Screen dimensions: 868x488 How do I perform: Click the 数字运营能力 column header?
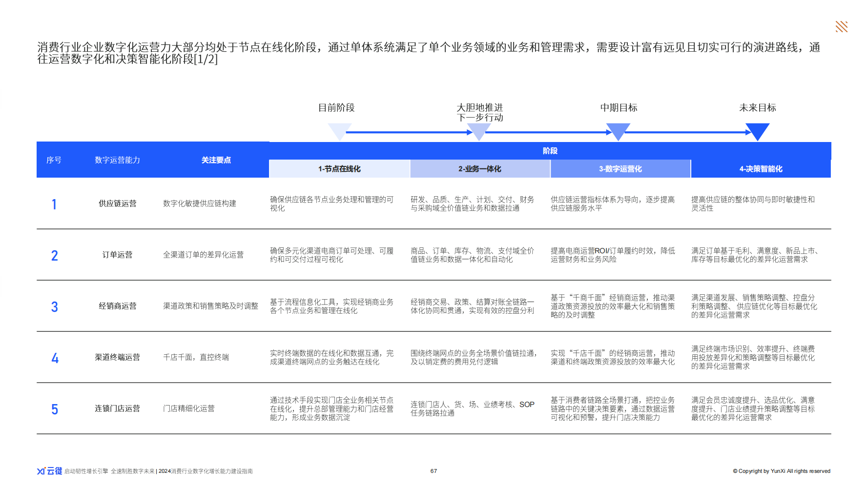point(117,160)
